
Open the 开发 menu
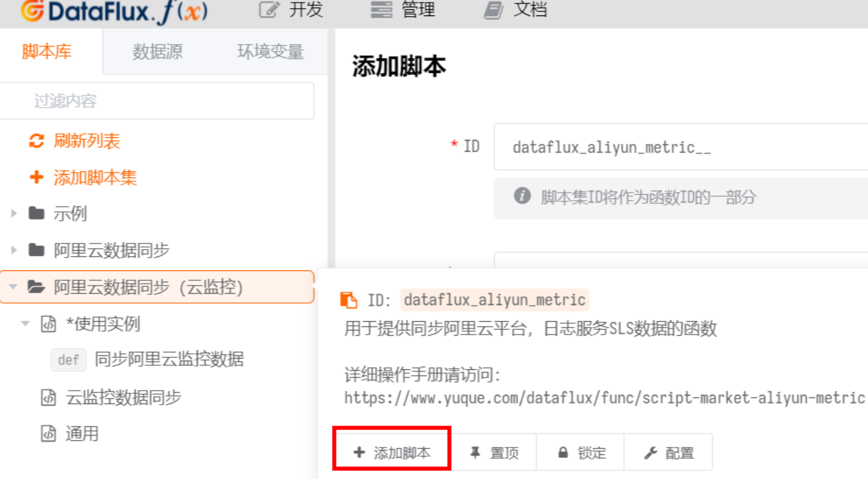290,10
